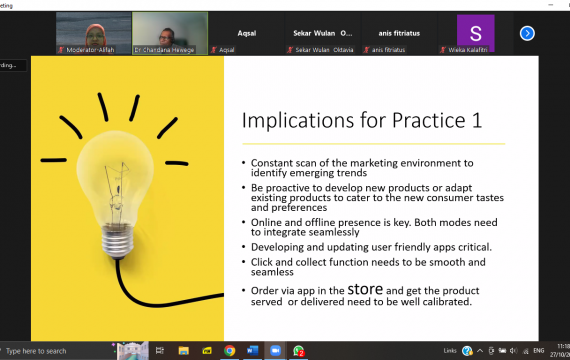570x360 pixels.
Task: Open WhatsApp with 2 notifications
Action: (298, 351)
